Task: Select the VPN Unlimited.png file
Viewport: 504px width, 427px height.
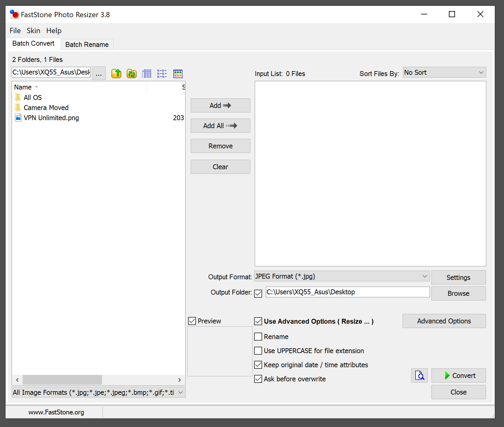Action: coord(51,118)
